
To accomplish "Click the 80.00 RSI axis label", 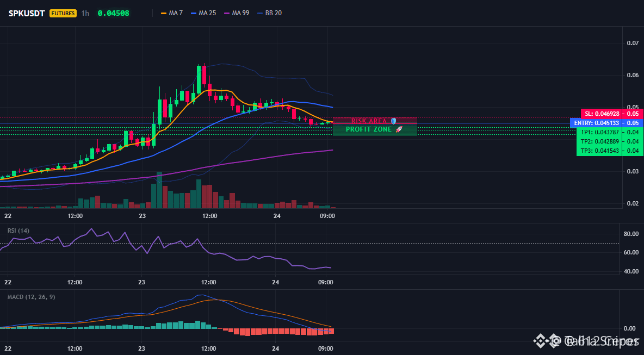I will [631, 234].
